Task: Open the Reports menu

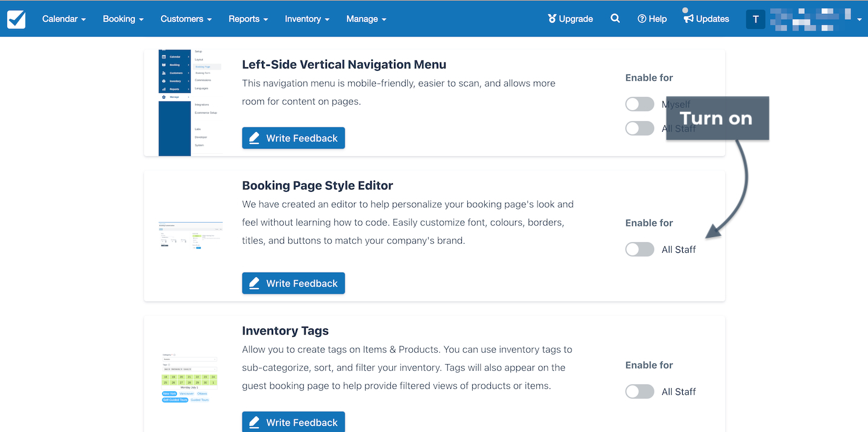Action: 248,19
